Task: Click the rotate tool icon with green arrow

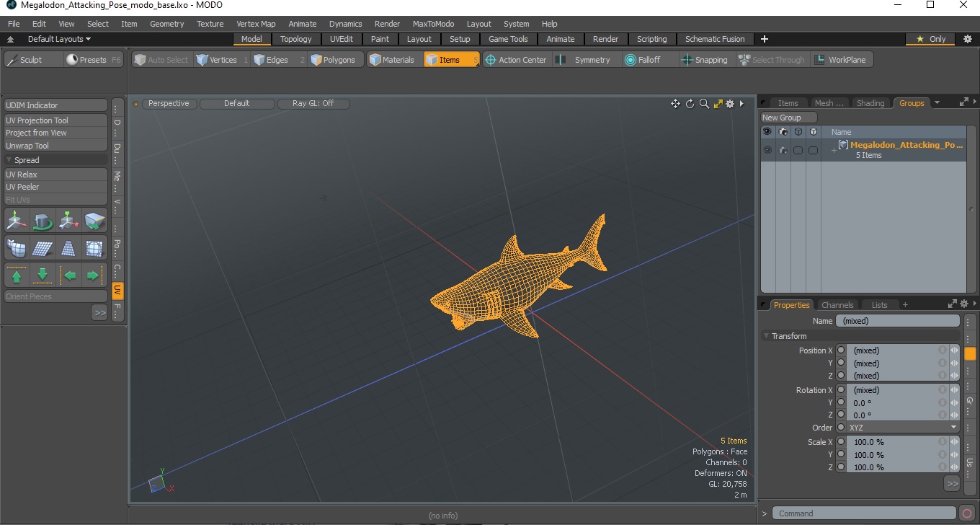Action: 43,220
